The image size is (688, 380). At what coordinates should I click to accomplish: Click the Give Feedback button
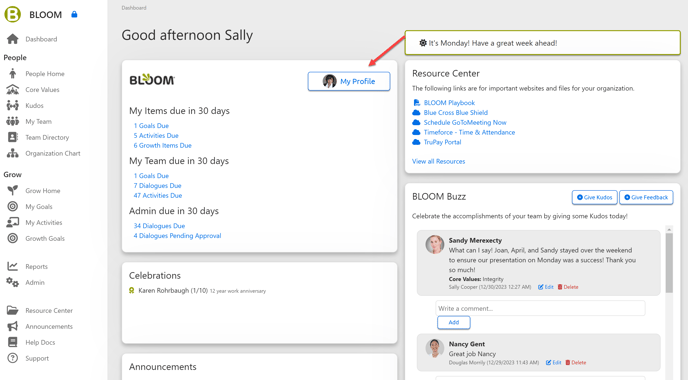pyautogui.click(x=646, y=197)
